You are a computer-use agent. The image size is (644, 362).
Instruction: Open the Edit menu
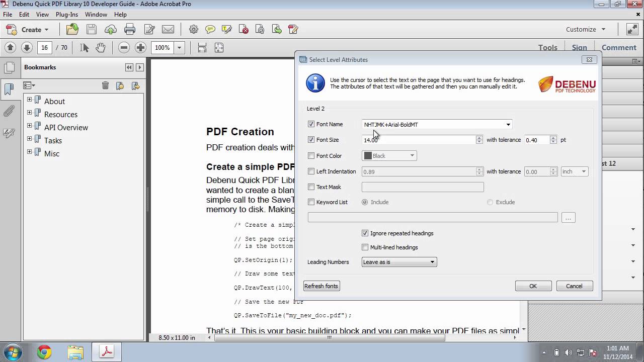click(24, 15)
